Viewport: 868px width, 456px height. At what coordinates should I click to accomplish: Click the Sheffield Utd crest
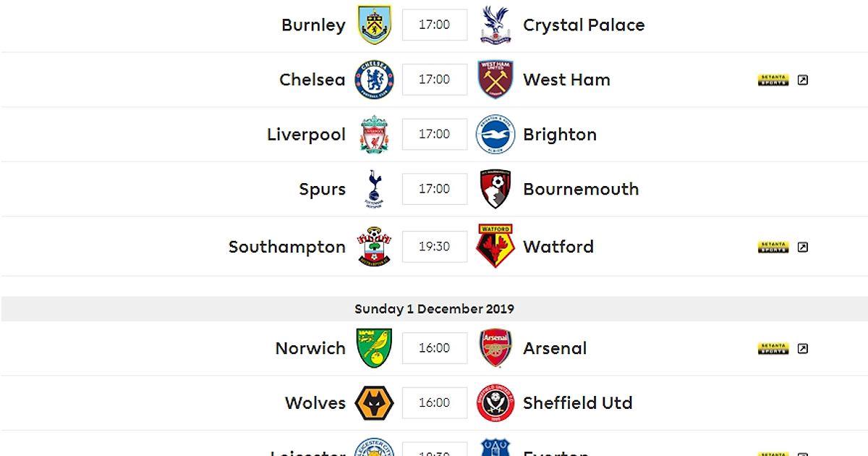click(495, 403)
